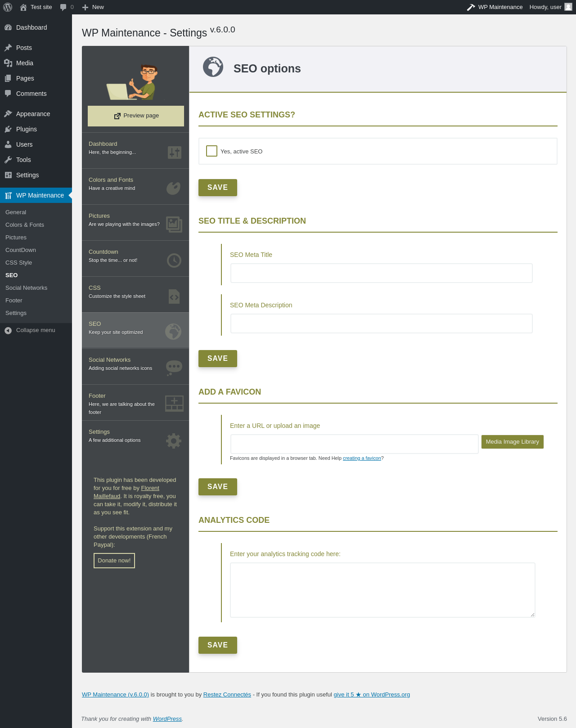Follow the 'creating a favicon' help link

[x=362, y=458]
